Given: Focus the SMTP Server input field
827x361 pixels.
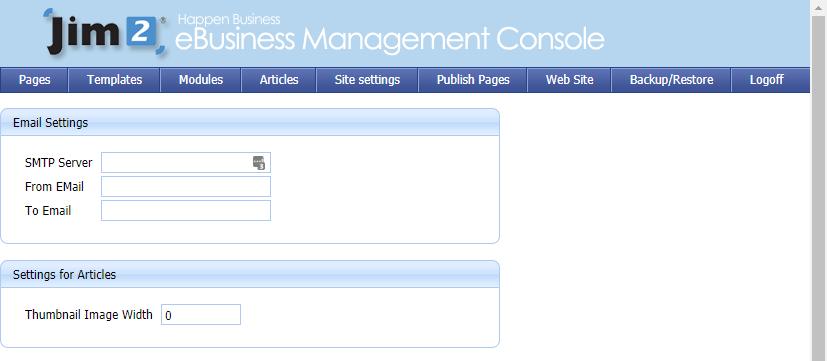Looking at the screenshot, I should tap(186, 163).
